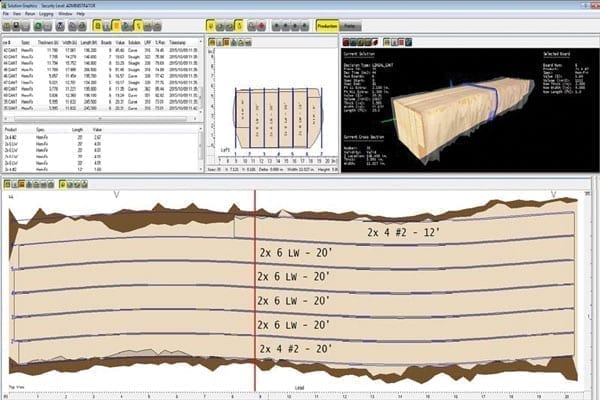Click the gray mode button beside Production

350,26
